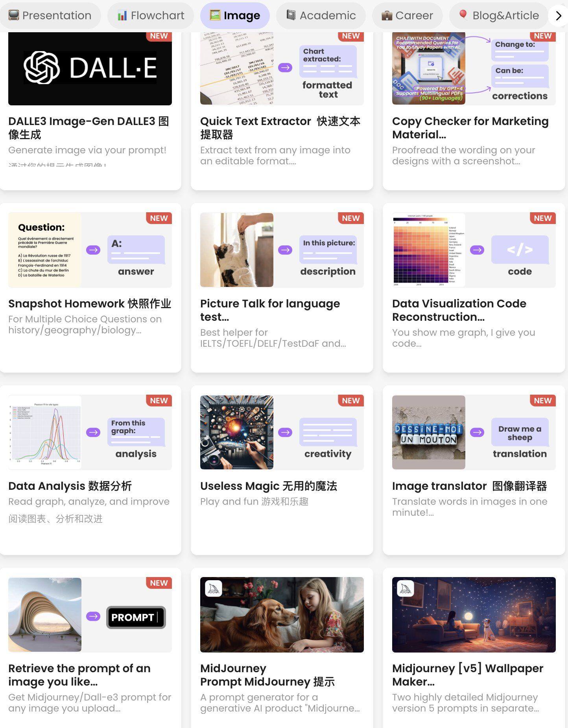568x728 pixels.
Task: Click the </> code icon
Action: pos(520,250)
